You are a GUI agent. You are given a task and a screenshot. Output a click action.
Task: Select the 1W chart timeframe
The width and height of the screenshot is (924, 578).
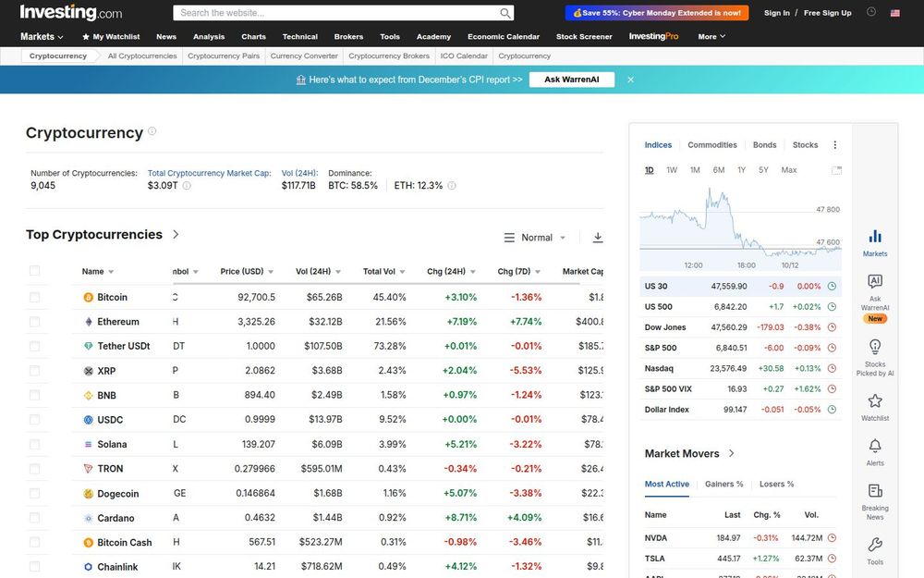click(x=672, y=170)
